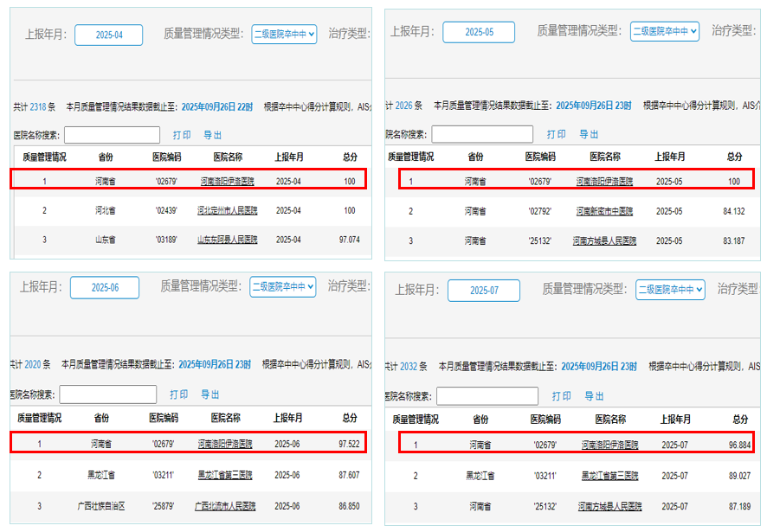Image resolution: width=767 pixels, height=532 pixels.
Task: Click 导出 link in the 2025-05 panel
Action: click(589, 135)
